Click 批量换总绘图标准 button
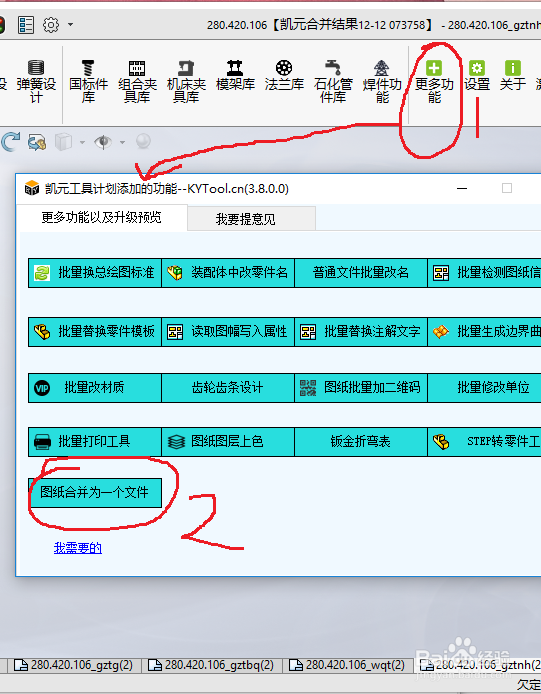Image resolution: width=541 pixels, height=694 pixels. click(x=95, y=273)
